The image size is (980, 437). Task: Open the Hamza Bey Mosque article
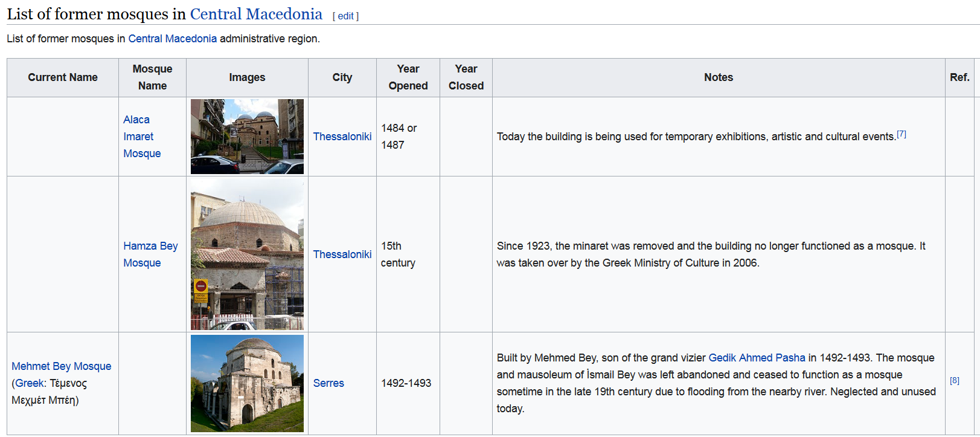tap(150, 254)
